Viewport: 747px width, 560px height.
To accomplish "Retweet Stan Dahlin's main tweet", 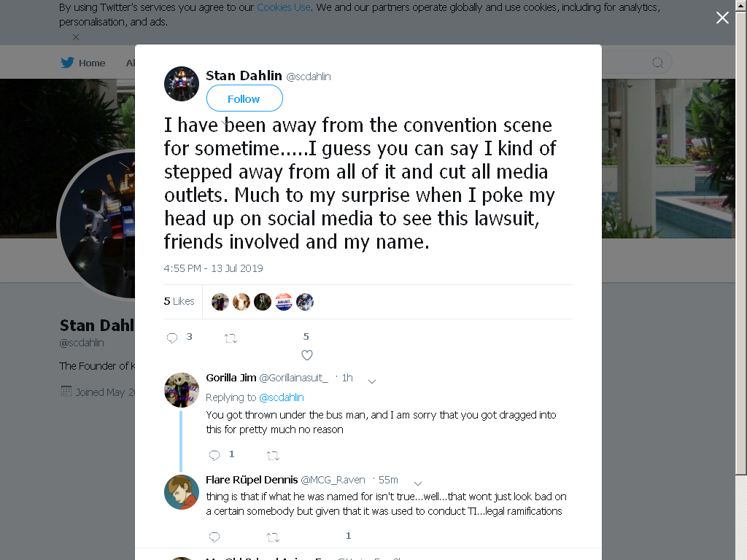I will pyautogui.click(x=231, y=338).
